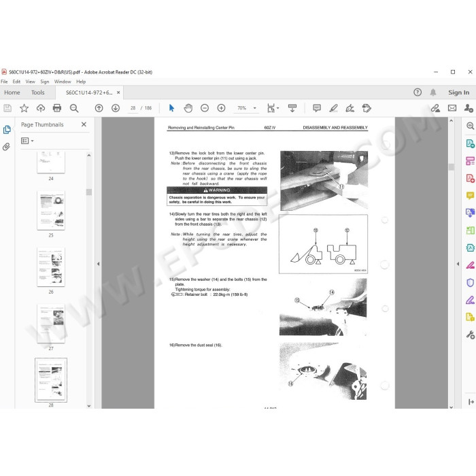The height and width of the screenshot is (476, 476).
Task: Go to previous page arrow
Action: 99,108
